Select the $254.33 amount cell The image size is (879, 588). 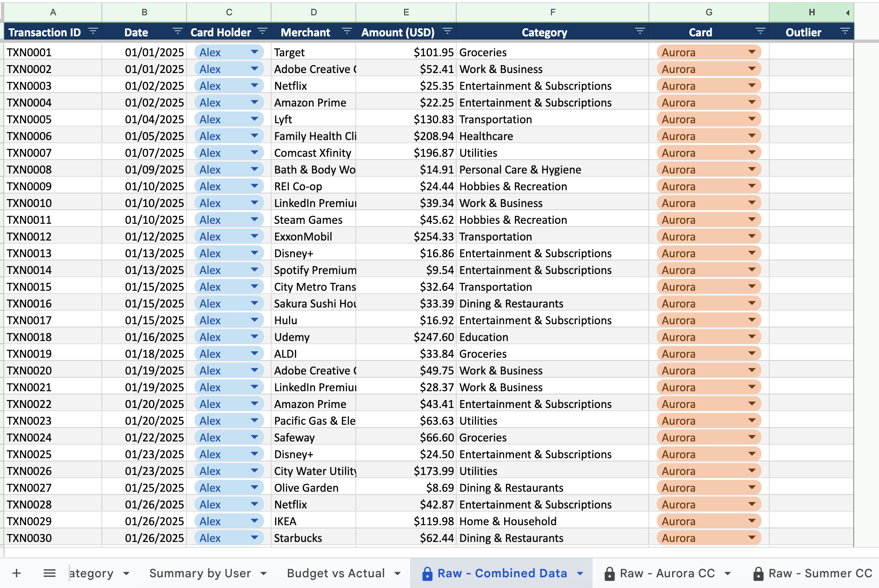(406, 236)
